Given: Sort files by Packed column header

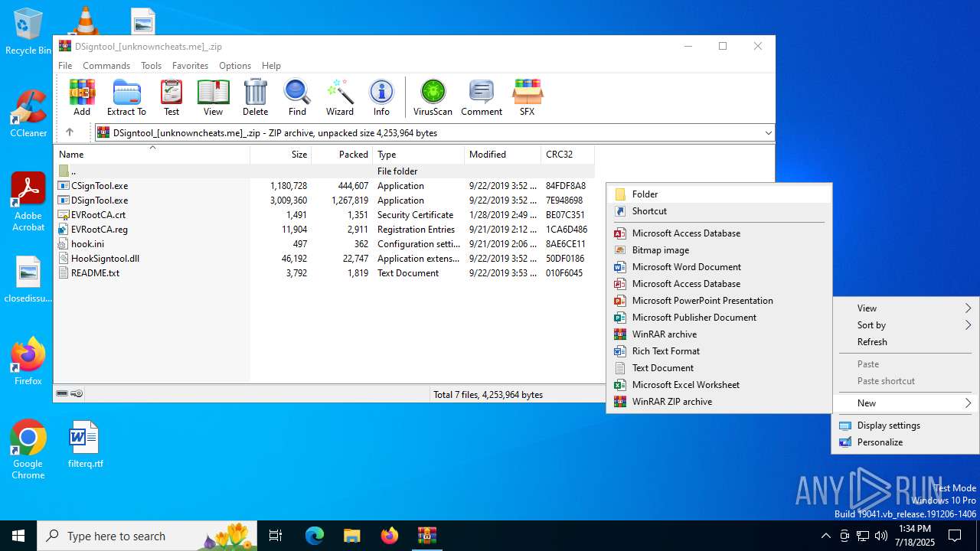Looking at the screenshot, I should click(x=342, y=155).
